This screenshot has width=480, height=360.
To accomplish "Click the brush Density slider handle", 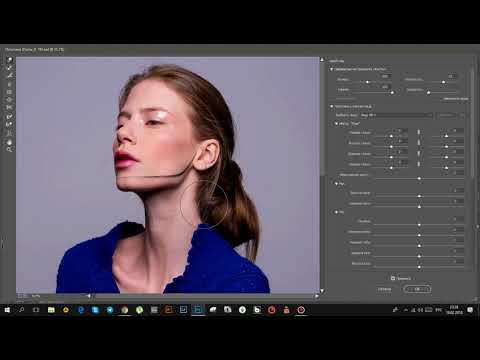I will coord(443,82).
